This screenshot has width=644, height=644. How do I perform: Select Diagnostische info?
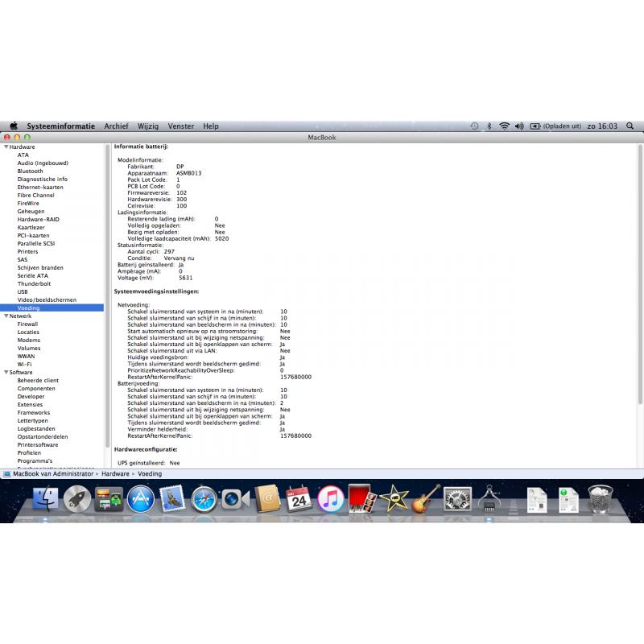click(x=43, y=179)
